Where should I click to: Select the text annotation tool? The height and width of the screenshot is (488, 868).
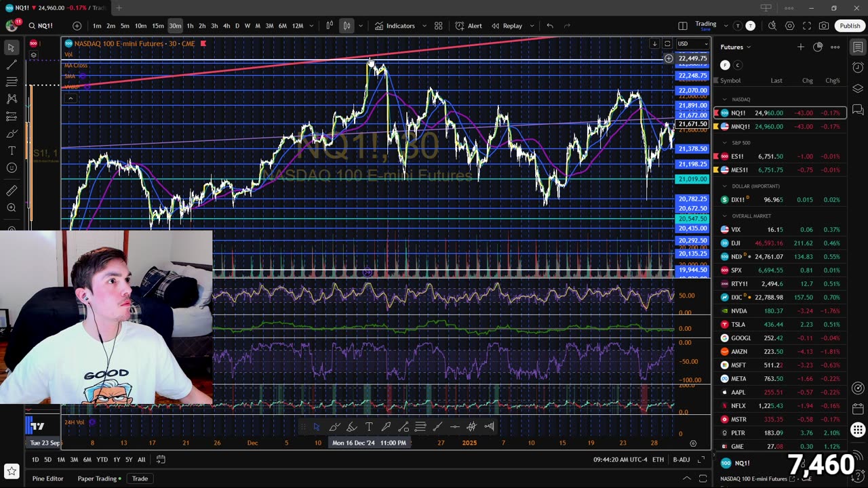tap(12, 150)
